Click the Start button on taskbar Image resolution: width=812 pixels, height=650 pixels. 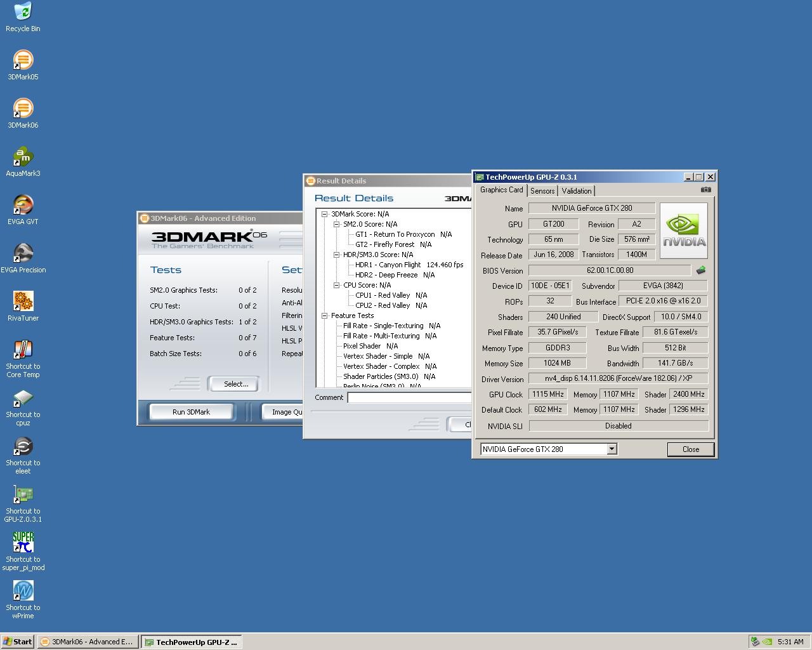[x=18, y=642]
